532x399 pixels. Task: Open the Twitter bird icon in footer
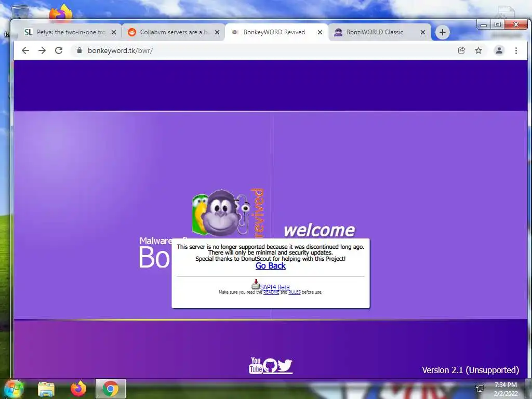tap(285, 365)
